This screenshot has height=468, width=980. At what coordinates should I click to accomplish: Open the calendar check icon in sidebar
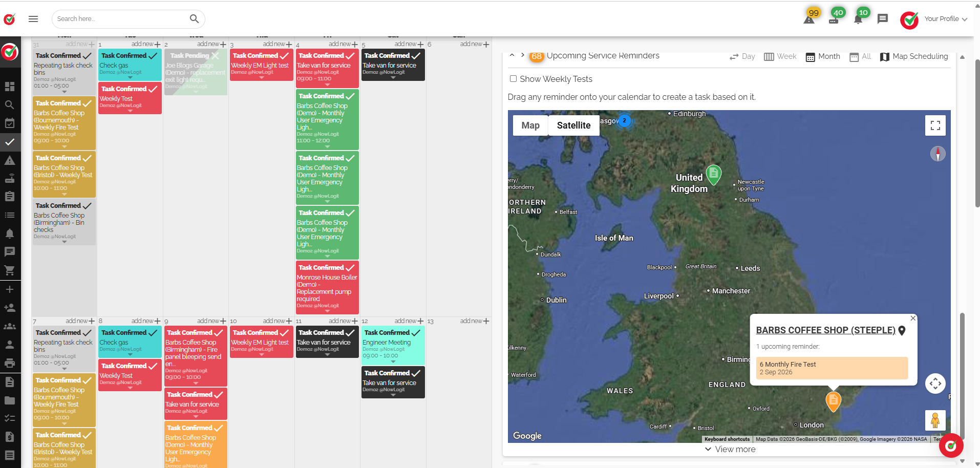point(10,123)
